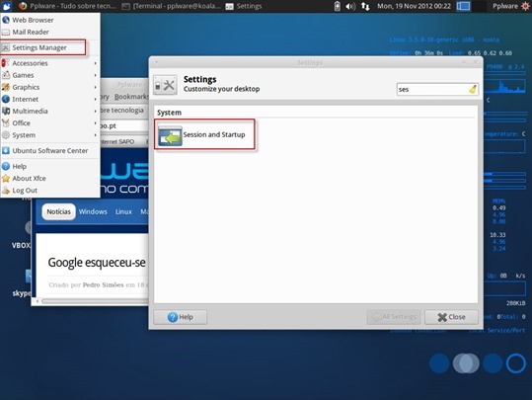The width and height of the screenshot is (532, 400).
Task: Open the volume speaker indicator
Action: pos(350,6)
